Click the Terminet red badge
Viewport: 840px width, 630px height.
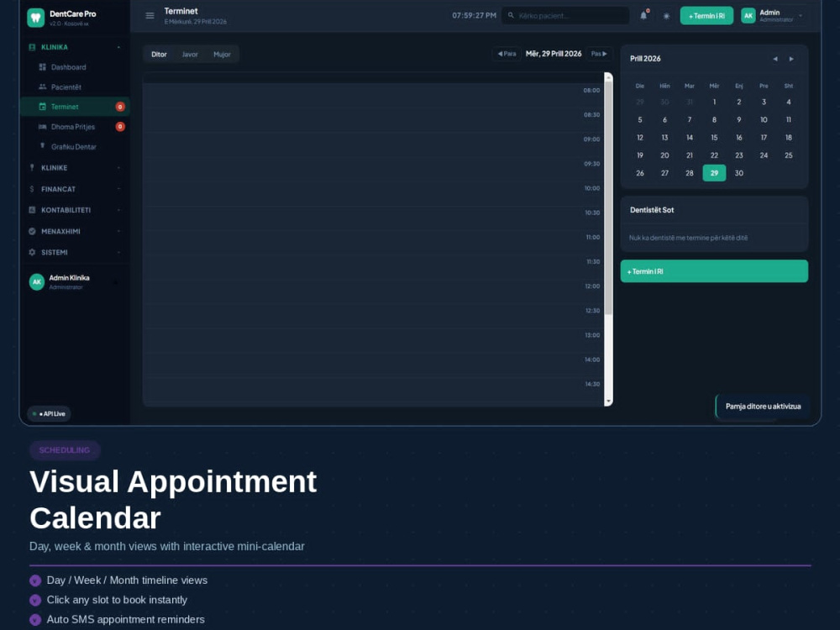click(120, 107)
